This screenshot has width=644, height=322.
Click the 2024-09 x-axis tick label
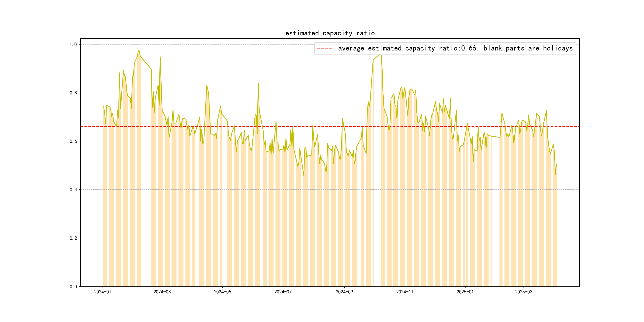coord(344,292)
